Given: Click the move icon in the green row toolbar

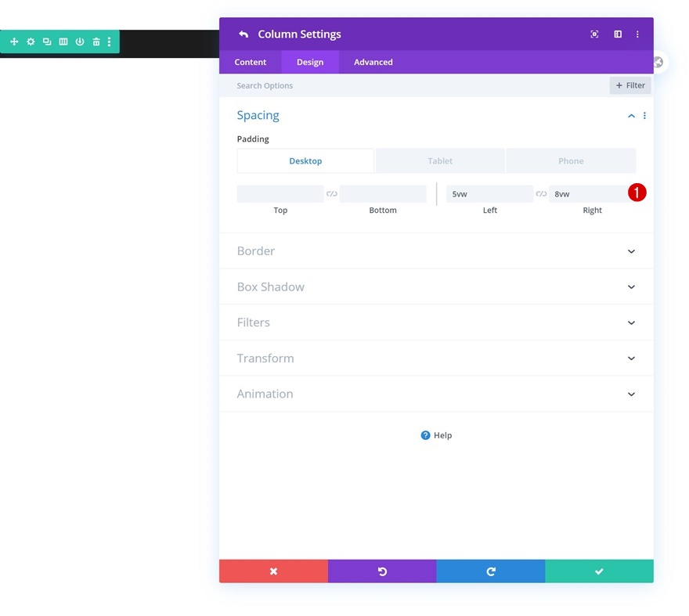Looking at the screenshot, I should tap(14, 41).
